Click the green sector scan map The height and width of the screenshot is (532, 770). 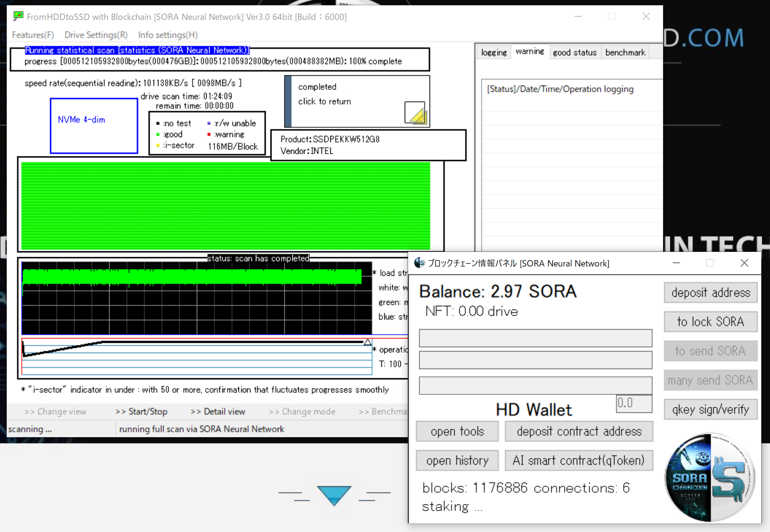(226, 206)
